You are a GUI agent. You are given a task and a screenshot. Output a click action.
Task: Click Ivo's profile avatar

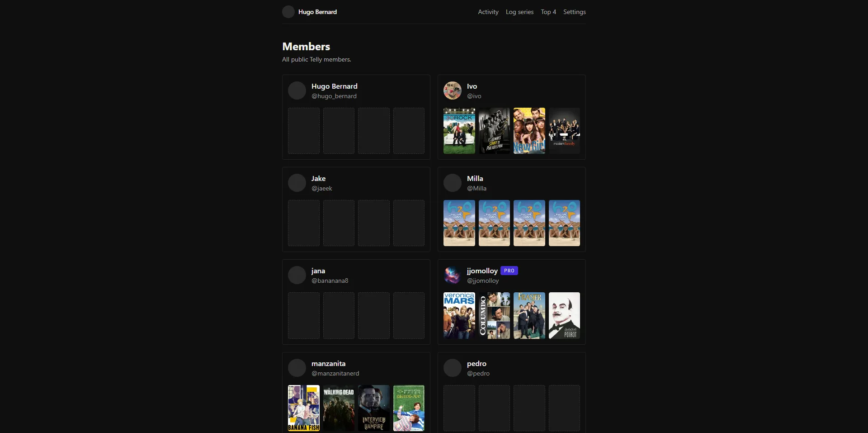453,90
